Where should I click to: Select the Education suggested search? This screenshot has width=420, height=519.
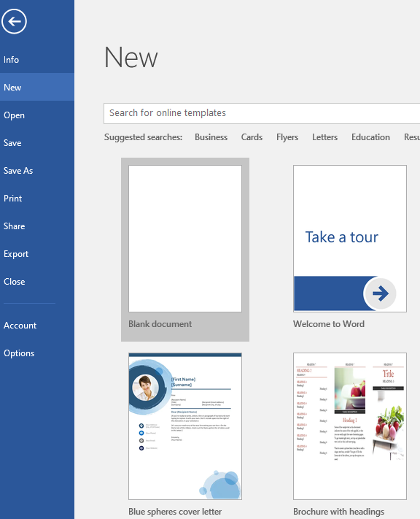[x=370, y=137]
